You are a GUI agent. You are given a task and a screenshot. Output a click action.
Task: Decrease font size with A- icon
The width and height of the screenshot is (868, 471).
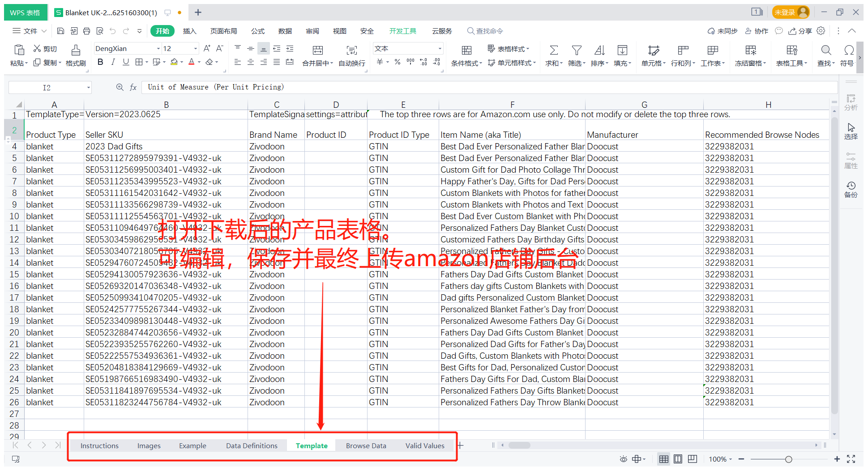[219, 48]
